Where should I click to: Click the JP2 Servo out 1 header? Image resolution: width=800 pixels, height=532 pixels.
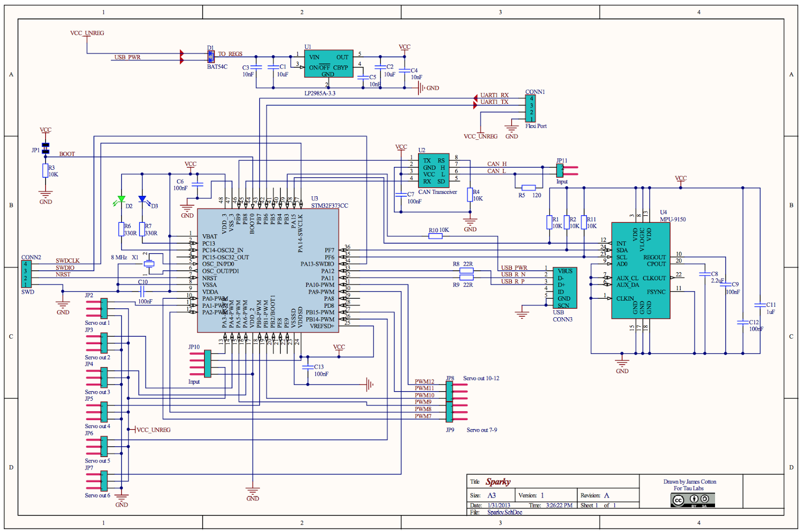click(97, 309)
